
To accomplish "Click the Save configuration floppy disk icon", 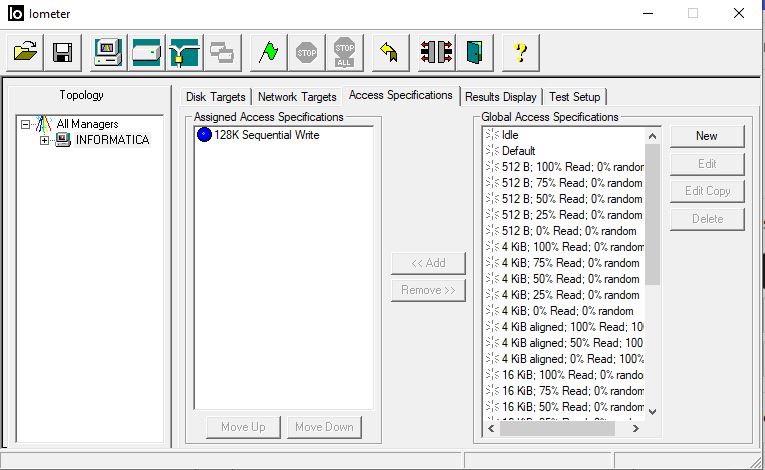I will coord(62,52).
